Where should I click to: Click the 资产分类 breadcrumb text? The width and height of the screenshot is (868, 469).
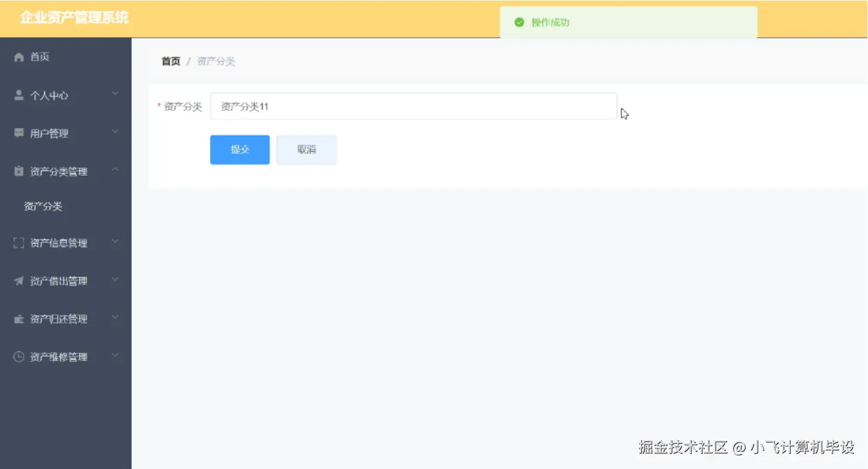(216, 61)
